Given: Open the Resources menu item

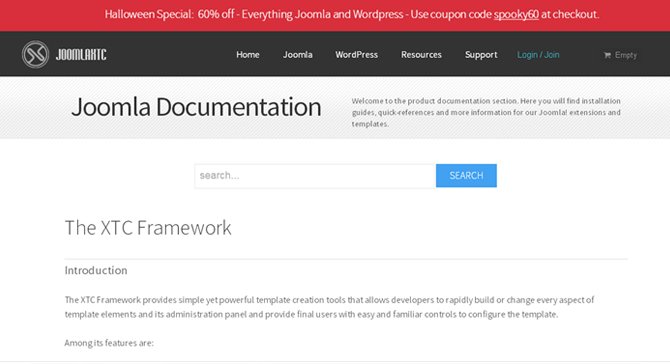Looking at the screenshot, I should pos(421,55).
